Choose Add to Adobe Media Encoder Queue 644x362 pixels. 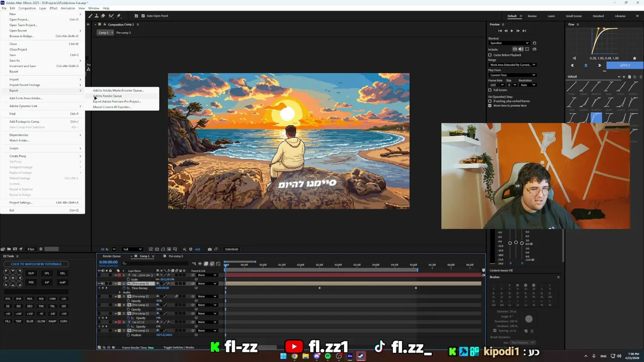118,90
